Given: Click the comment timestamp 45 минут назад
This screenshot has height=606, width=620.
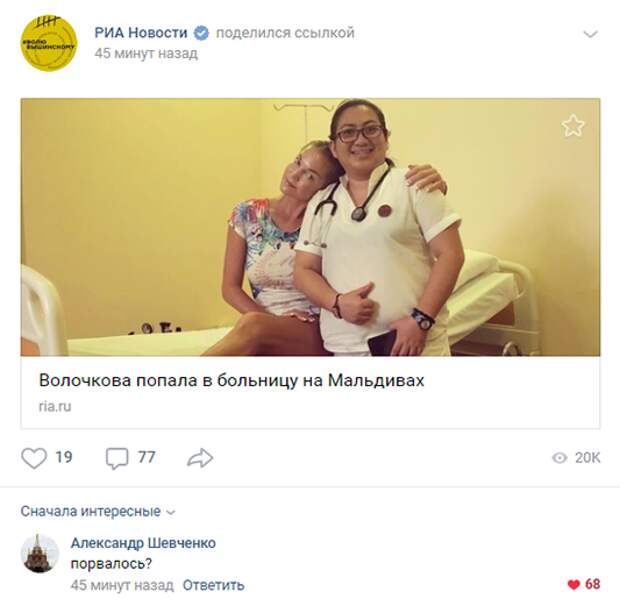Looking at the screenshot, I should tap(122, 585).
